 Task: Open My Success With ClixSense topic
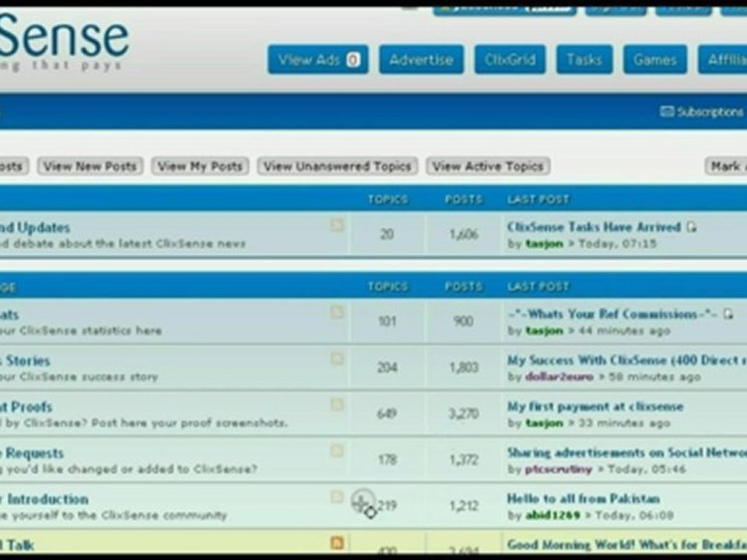pyautogui.click(x=626, y=360)
